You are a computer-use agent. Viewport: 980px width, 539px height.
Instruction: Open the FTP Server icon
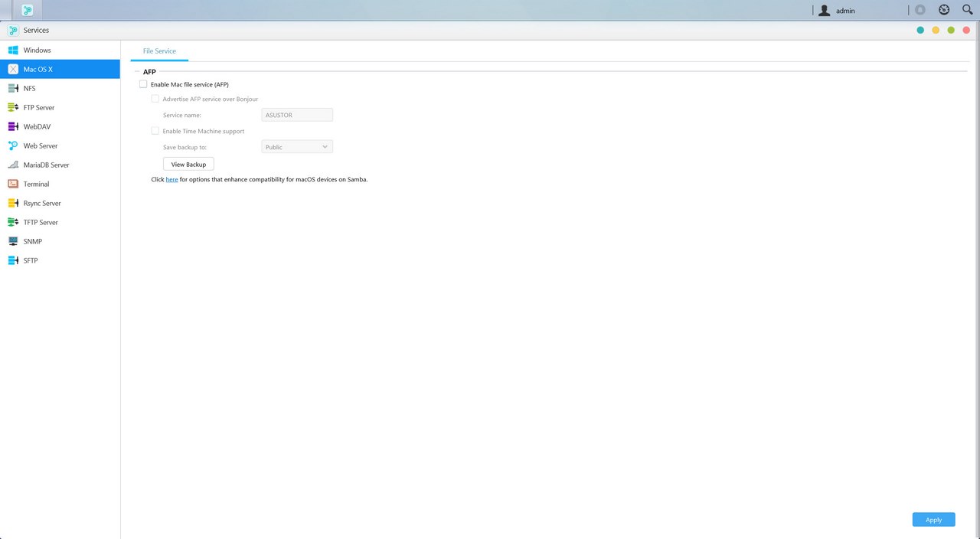13,107
